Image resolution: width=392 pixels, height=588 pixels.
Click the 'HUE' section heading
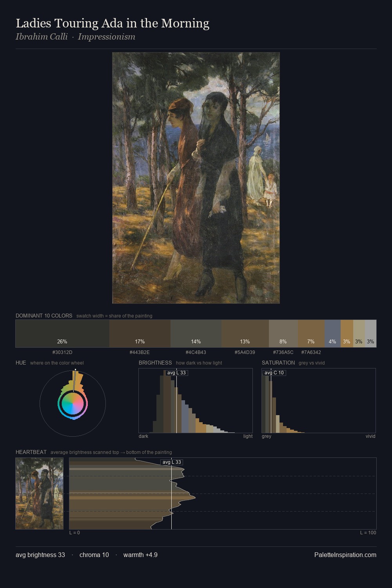coord(21,363)
